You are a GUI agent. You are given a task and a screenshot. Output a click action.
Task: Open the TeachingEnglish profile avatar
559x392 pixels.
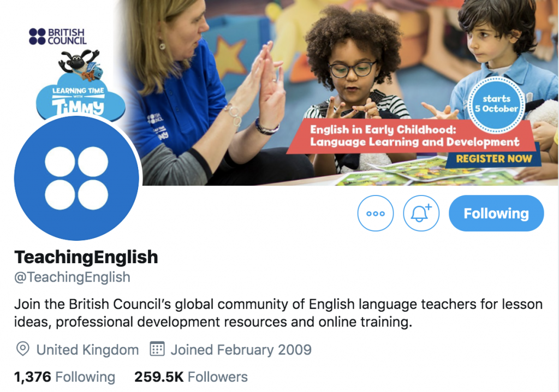[76, 177]
